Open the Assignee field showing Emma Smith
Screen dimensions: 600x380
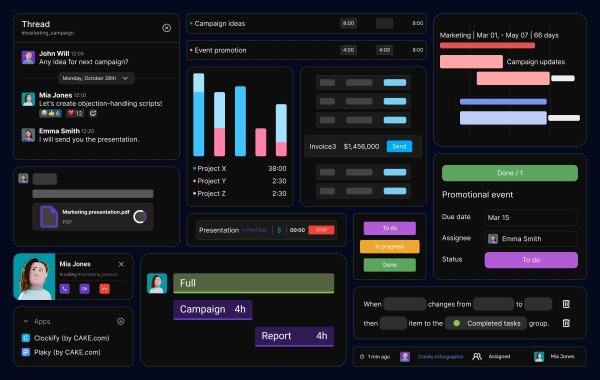(531, 239)
